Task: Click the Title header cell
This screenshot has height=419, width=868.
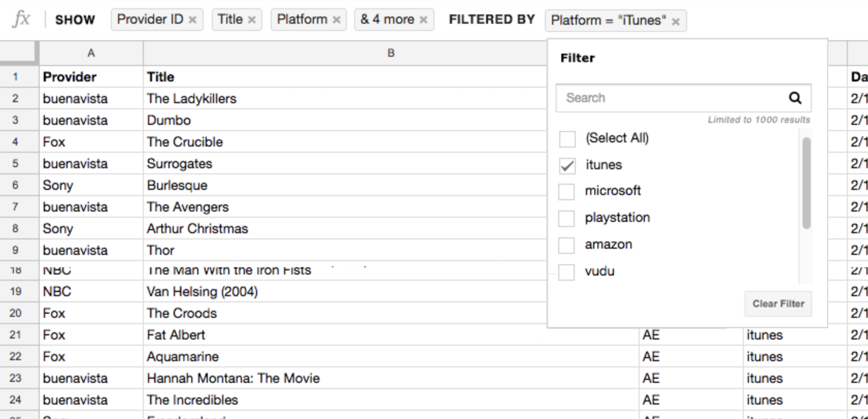Action: pos(344,76)
